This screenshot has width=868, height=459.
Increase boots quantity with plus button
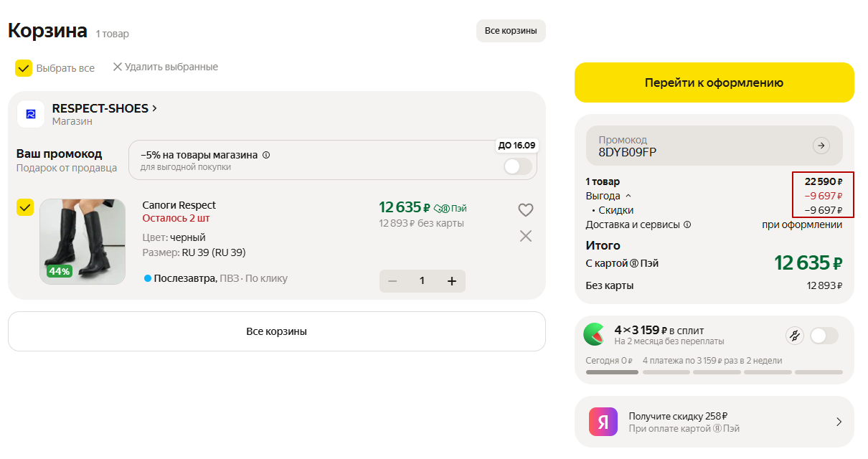pyautogui.click(x=452, y=281)
